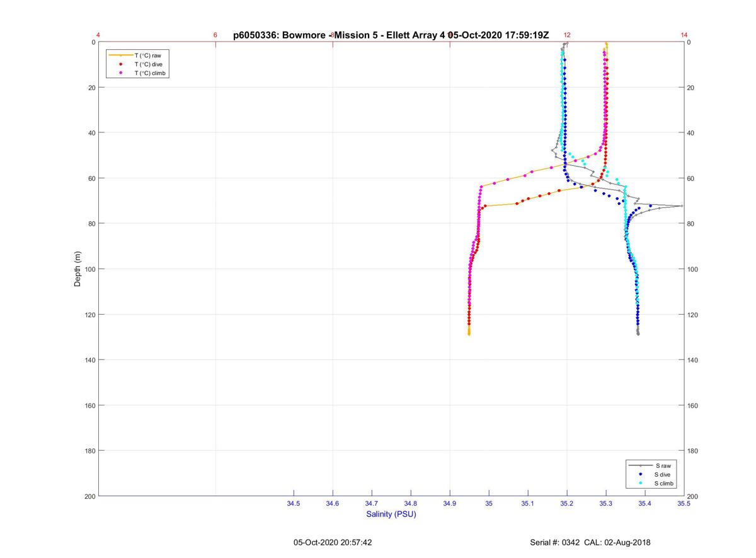Click the 'CAL: 02-Aug-2018' footer text

[x=617, y=542]
